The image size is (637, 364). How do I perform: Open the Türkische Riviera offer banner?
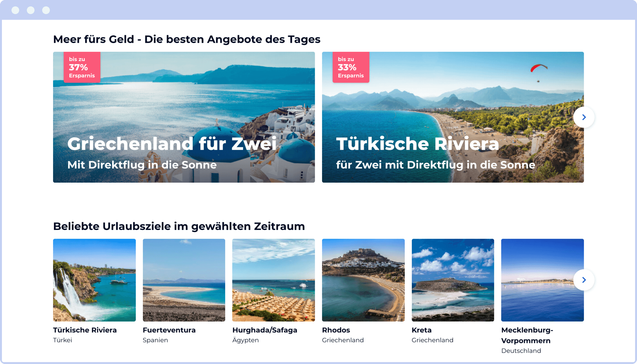click(453, 117)
